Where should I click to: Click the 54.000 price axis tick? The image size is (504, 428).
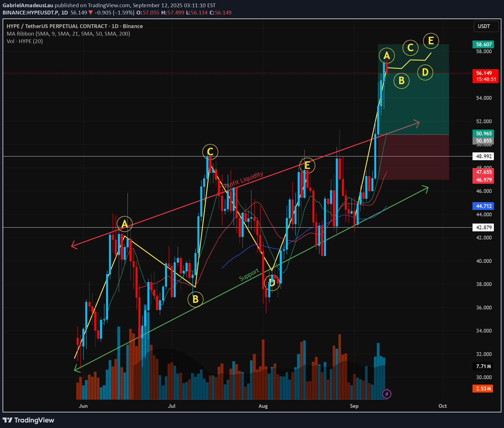point(484,98)
